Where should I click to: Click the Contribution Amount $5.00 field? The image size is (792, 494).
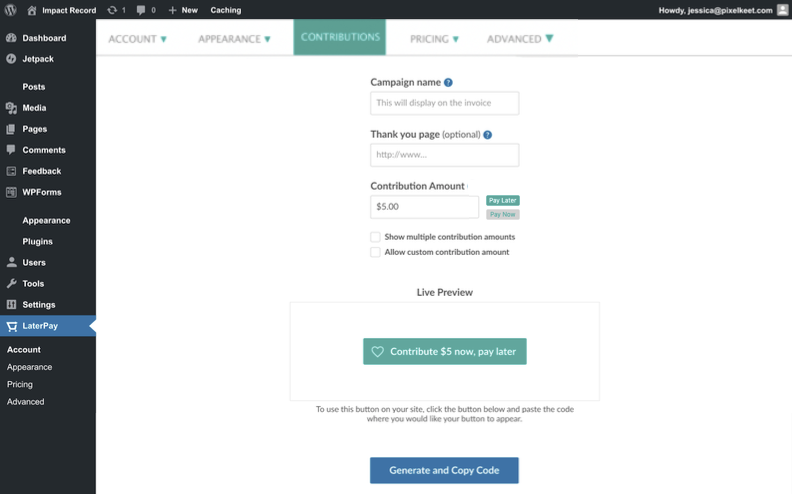tap(424, 207)
